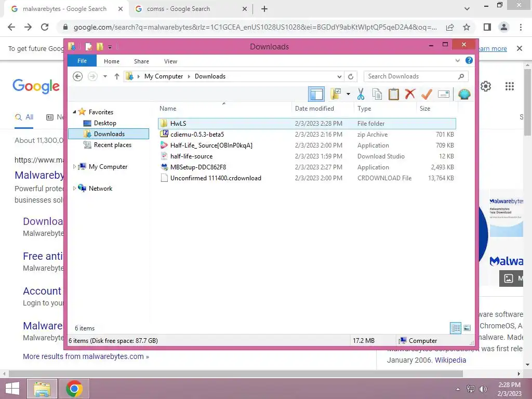Click the Chrome taskbar icon
This screenshot has width=532, height=399.
74,389
